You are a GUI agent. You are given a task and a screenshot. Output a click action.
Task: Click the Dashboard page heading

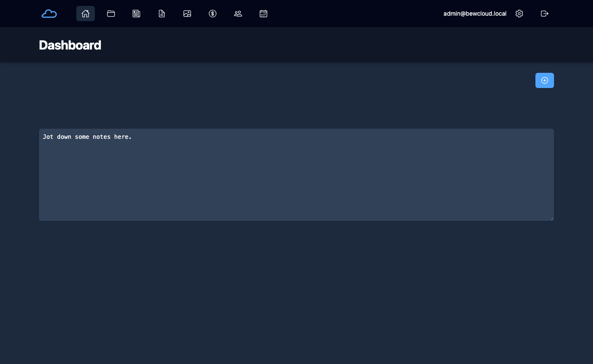point(70,45)
